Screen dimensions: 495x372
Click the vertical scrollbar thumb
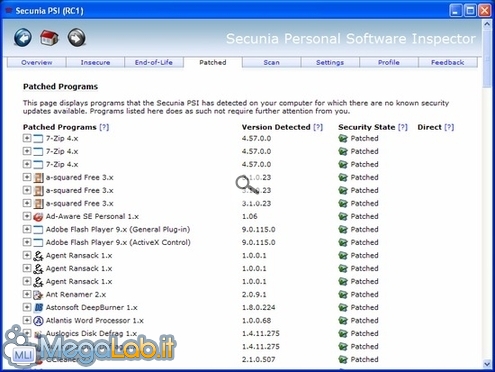pyautogui.click(x=487, y=59)
